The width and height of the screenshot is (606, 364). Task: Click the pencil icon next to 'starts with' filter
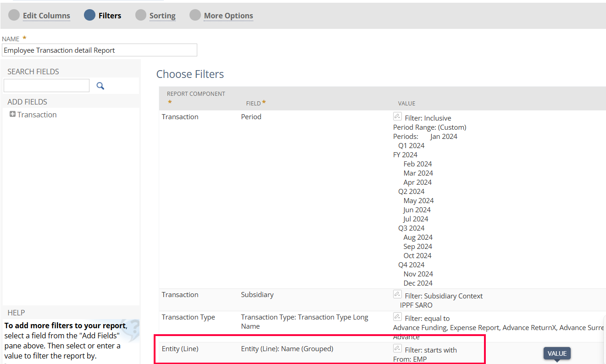[397, 348]
